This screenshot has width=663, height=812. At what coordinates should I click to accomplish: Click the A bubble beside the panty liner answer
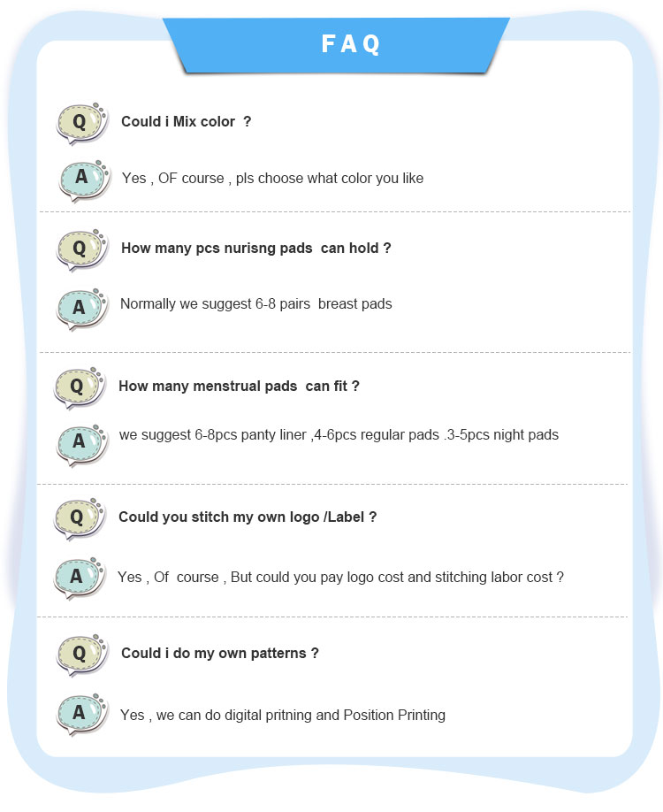pos(80,442)
